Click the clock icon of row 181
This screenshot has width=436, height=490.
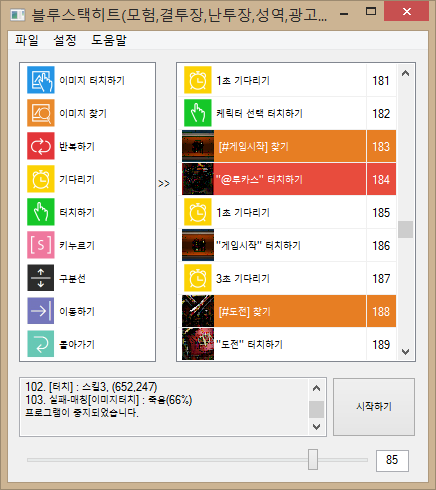(198, 80)
